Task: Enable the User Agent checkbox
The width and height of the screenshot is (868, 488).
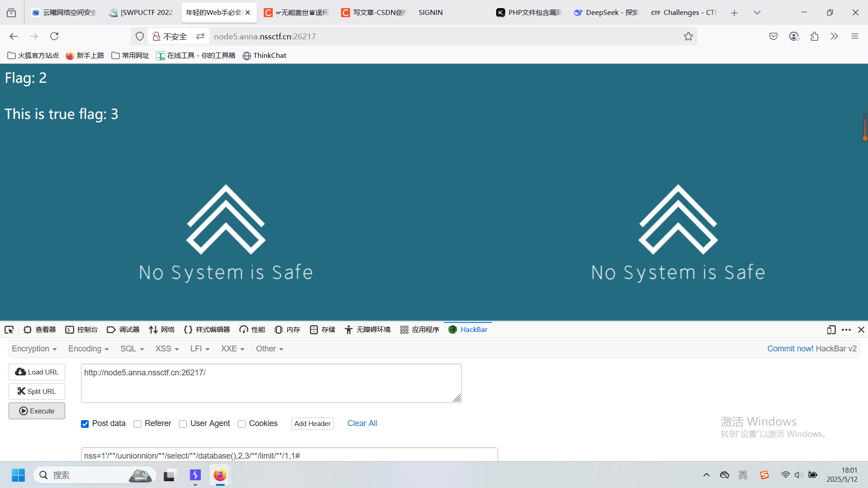Action: coord(183,424)
